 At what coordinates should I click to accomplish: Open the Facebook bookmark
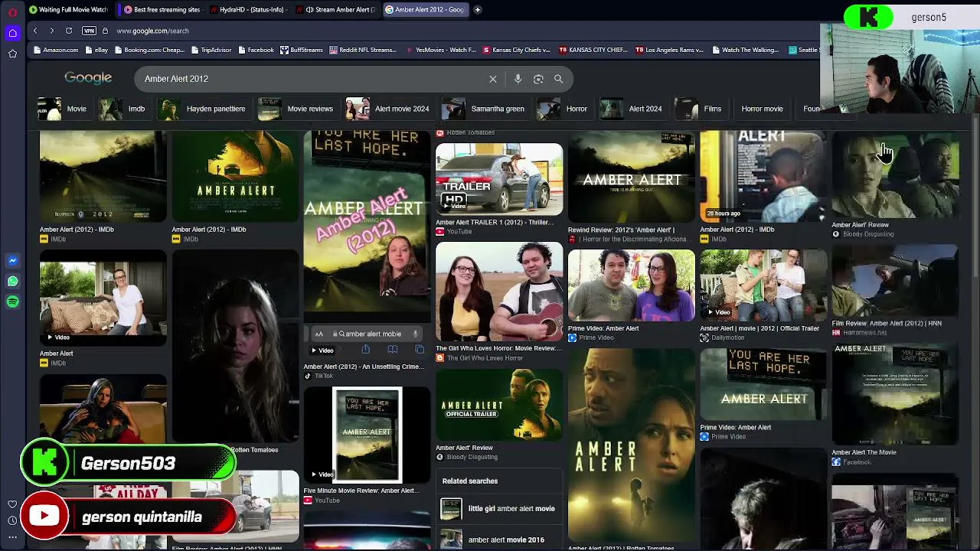[256, 51]
